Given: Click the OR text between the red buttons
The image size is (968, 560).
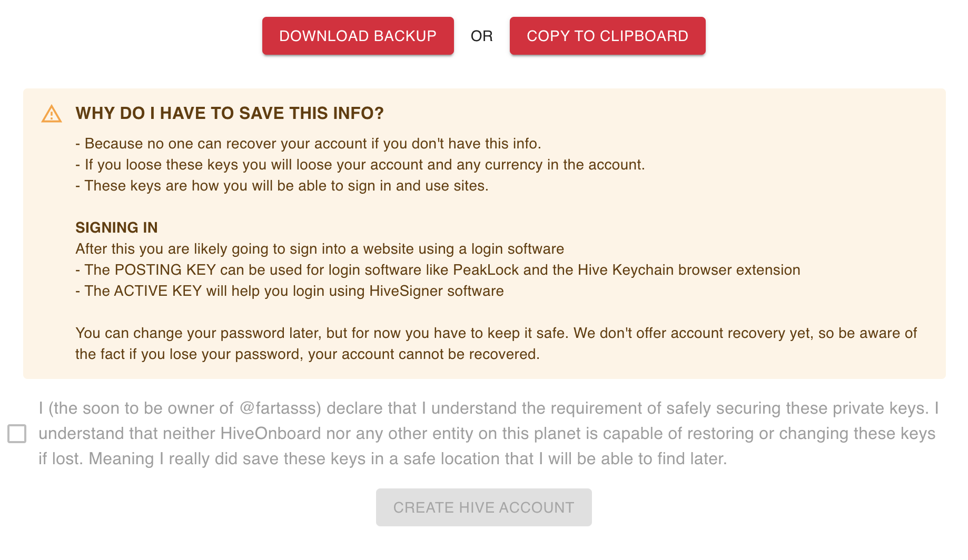Looking at the screenshot, I should (481, 36).
